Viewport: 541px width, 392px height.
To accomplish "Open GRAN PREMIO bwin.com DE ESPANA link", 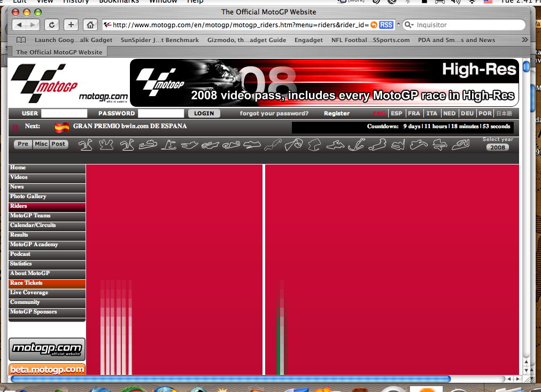I will tap(130, 126).
